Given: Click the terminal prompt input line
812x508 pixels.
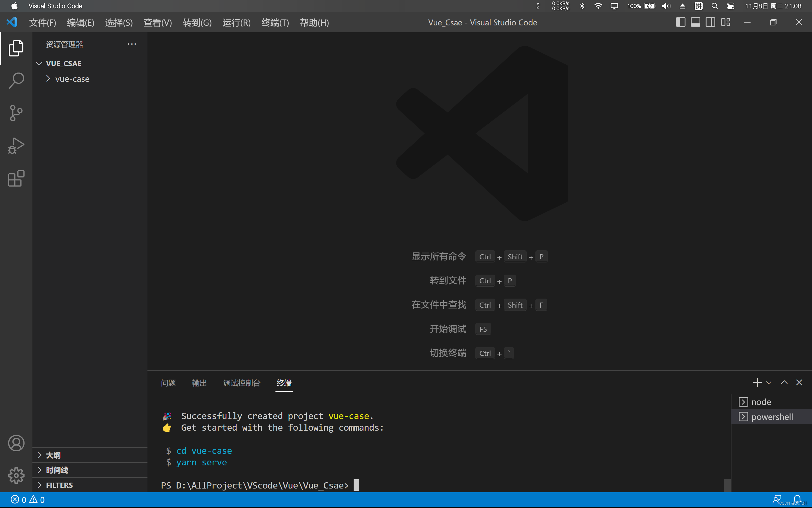Looking at the screenshot, I should [260, 485].
